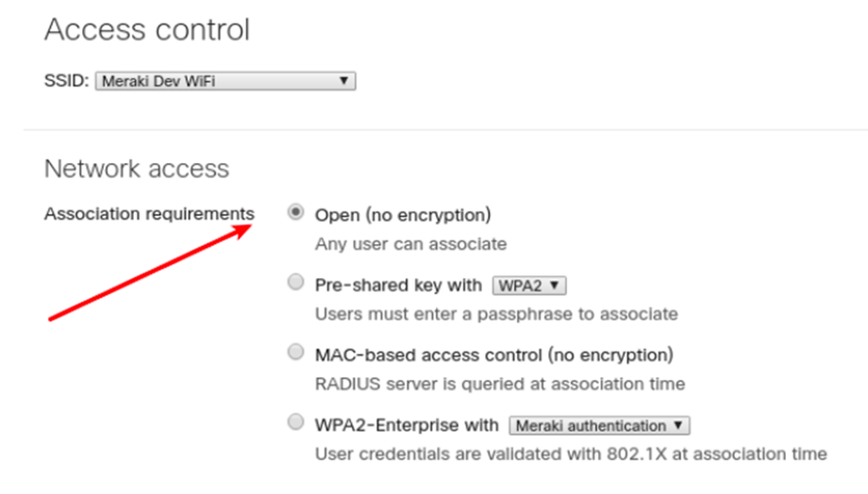Click the red arrow annotation
The image size is (868, 494).
coord(151,272)
